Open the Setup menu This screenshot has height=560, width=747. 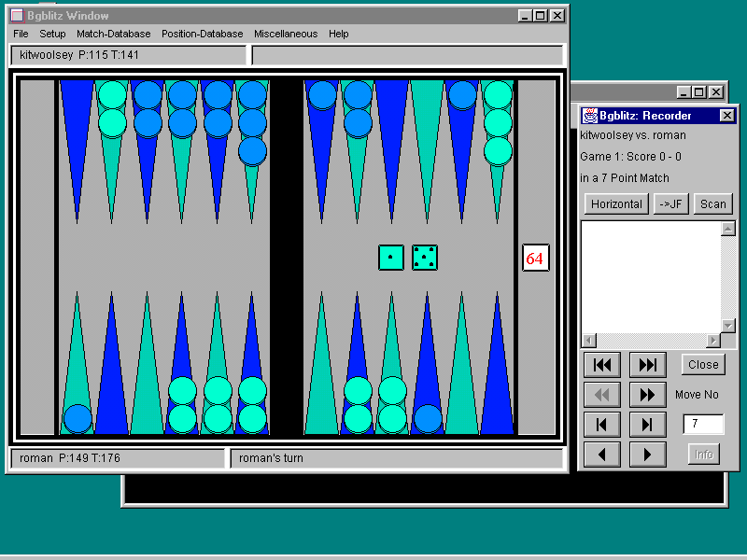click(52, 34)
